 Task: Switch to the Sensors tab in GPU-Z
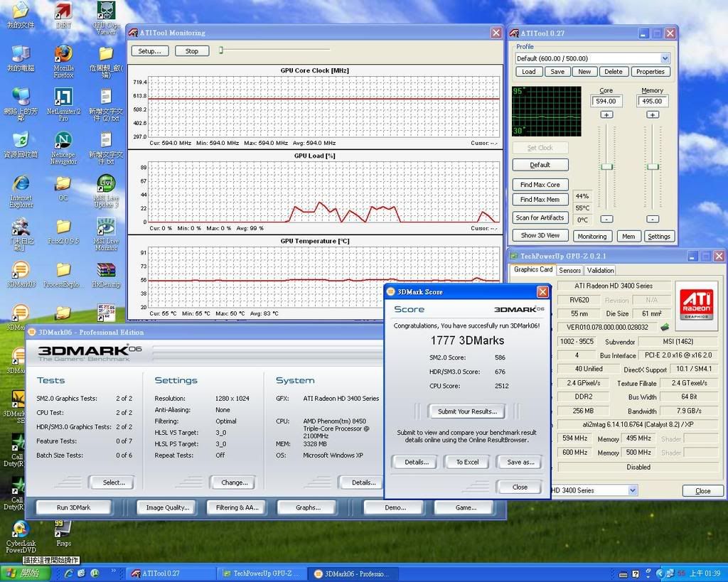(x=569, y=270)
